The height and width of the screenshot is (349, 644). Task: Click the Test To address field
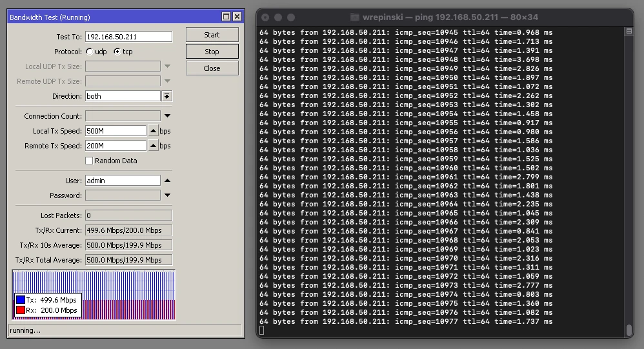(x=128, y=37)
